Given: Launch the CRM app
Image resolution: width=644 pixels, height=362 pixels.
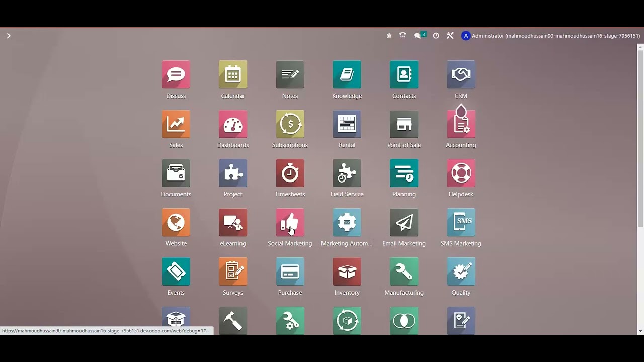Looking at the screenshot, I should tap(461, 74).
